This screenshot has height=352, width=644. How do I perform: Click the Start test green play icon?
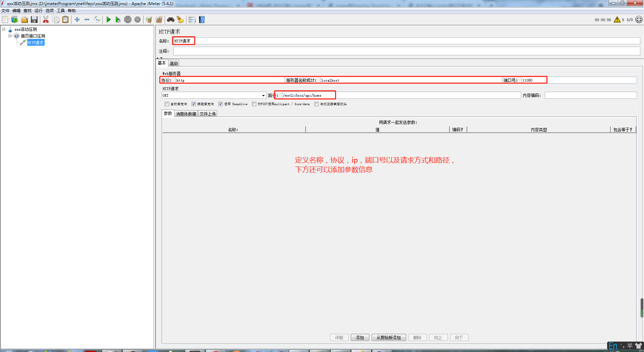click(108, 20)
